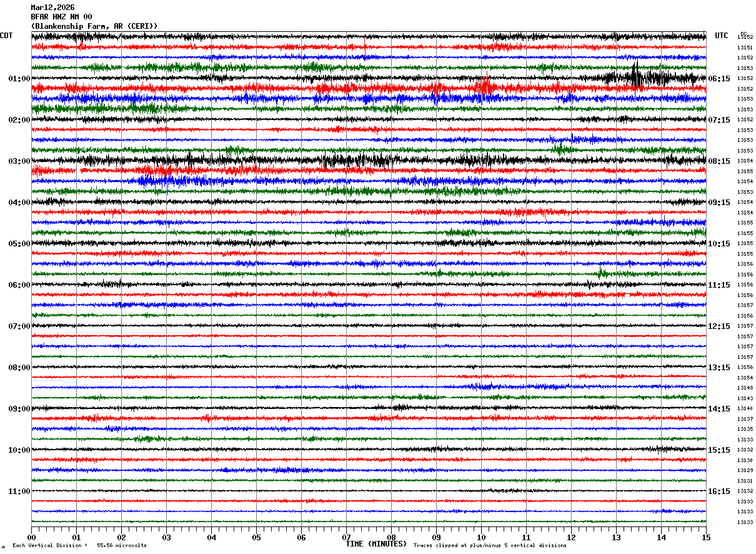Click the "UTC" timezone label
Screen dimensions: 756x554
coord(722,36)
